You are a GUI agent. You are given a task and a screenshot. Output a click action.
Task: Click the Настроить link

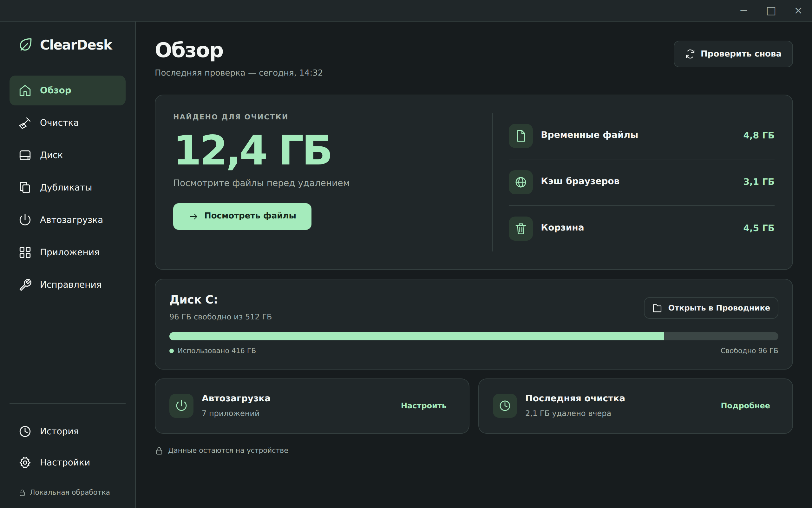[423, 406]
